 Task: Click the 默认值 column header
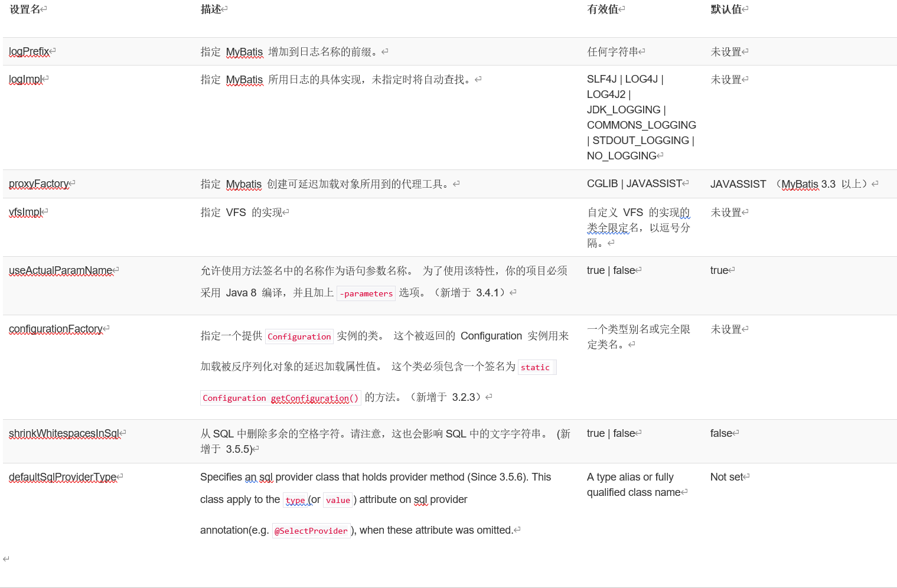click(726, 9)
